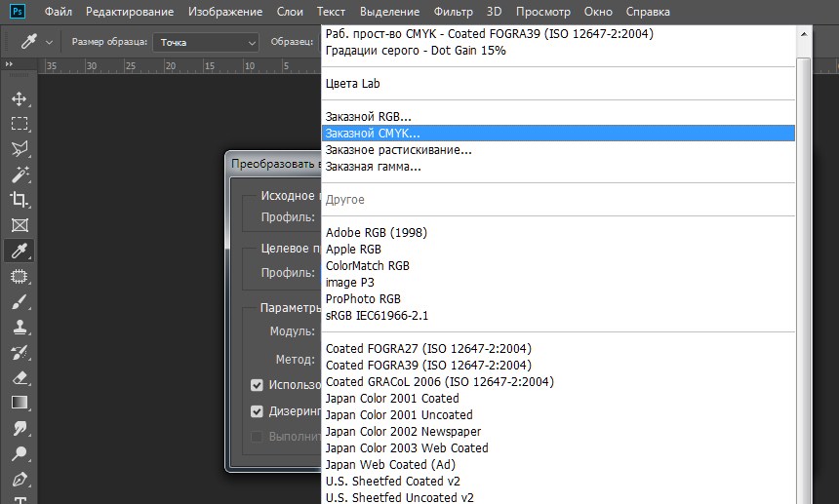Open the Редактирование menu

click(130, 12)
